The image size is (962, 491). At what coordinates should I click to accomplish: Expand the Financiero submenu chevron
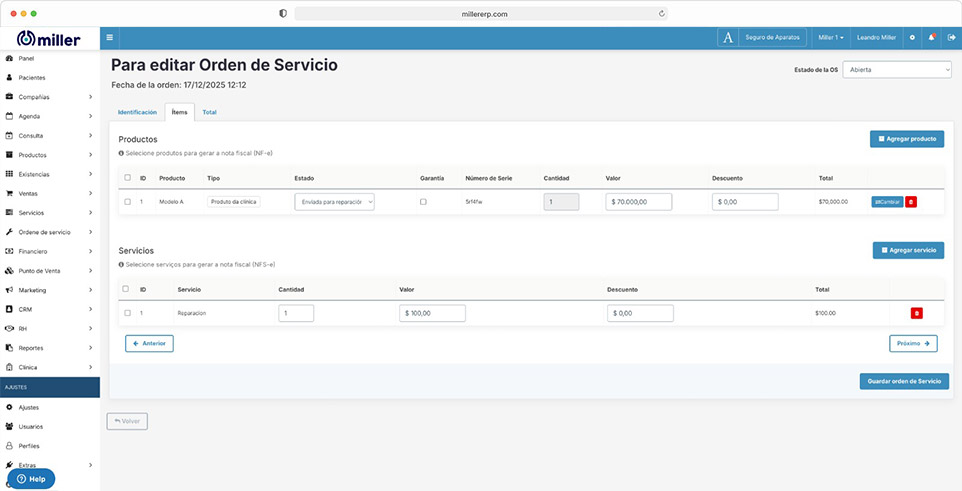click(x=90, y=251)
